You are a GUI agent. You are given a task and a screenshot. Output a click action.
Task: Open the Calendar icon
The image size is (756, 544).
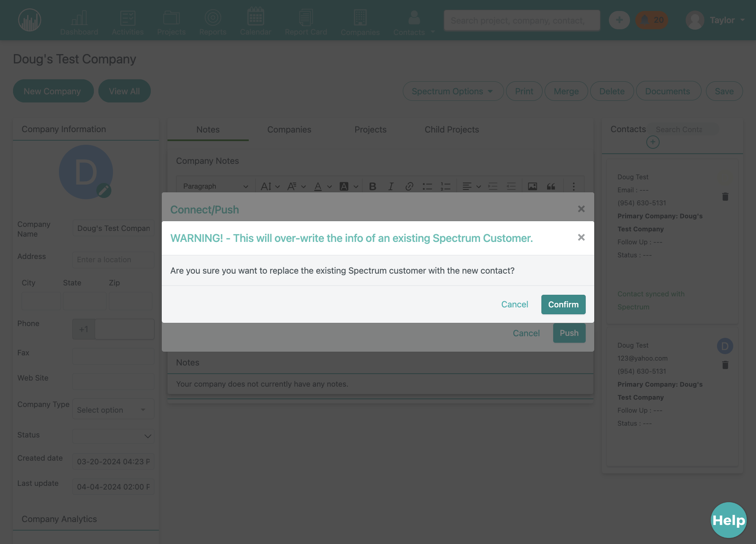pyautogui.click(x=256, y=22)
